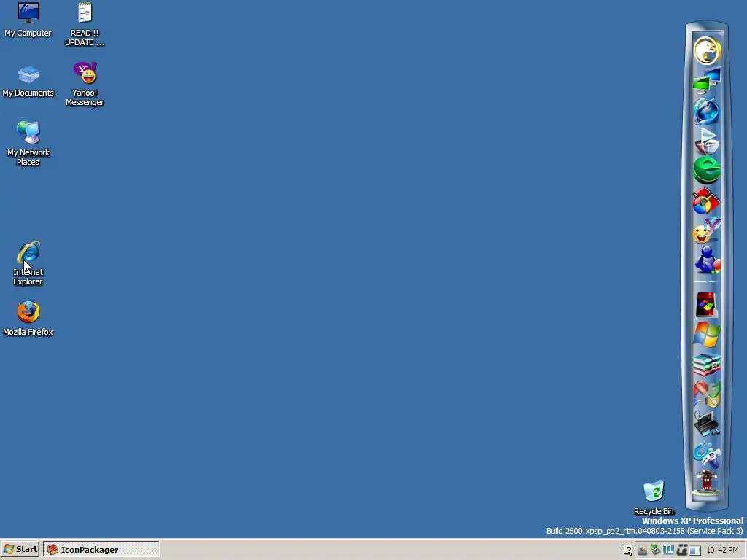Select the Yahoo! Messenger desktop shortcut
Image resolution: width=747 pixels, height=560 pixels.
tap(85, 84)
